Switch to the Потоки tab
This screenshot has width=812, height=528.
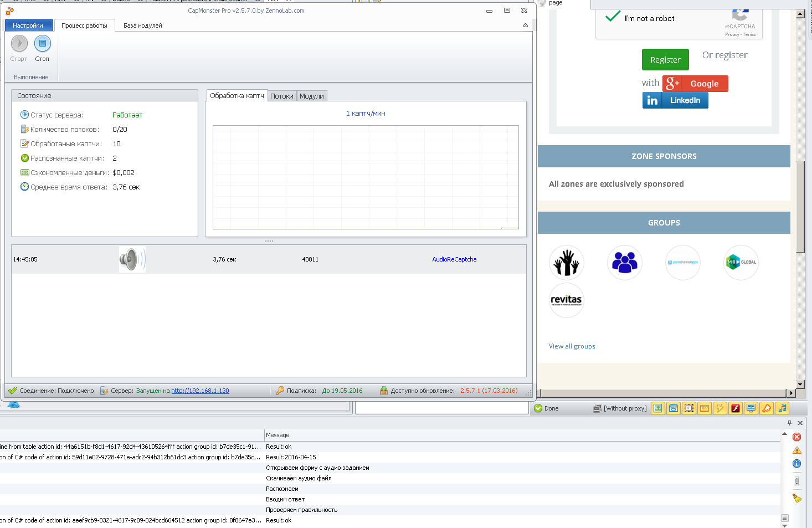pyautogui.click(x=282, y=96)
